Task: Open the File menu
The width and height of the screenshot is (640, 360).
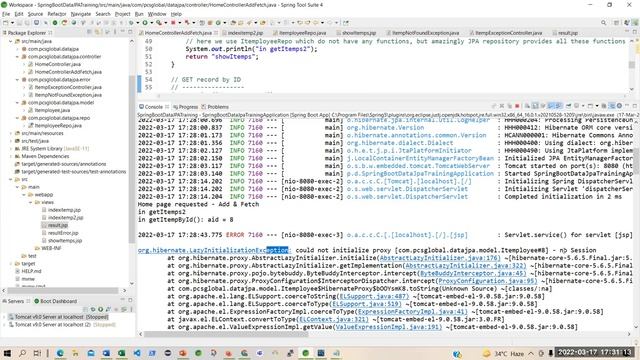Action: tap(6, 14)
